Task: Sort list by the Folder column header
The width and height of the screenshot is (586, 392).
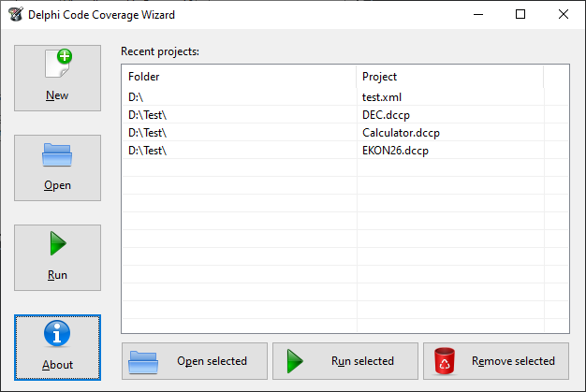Action: (240, 77)
